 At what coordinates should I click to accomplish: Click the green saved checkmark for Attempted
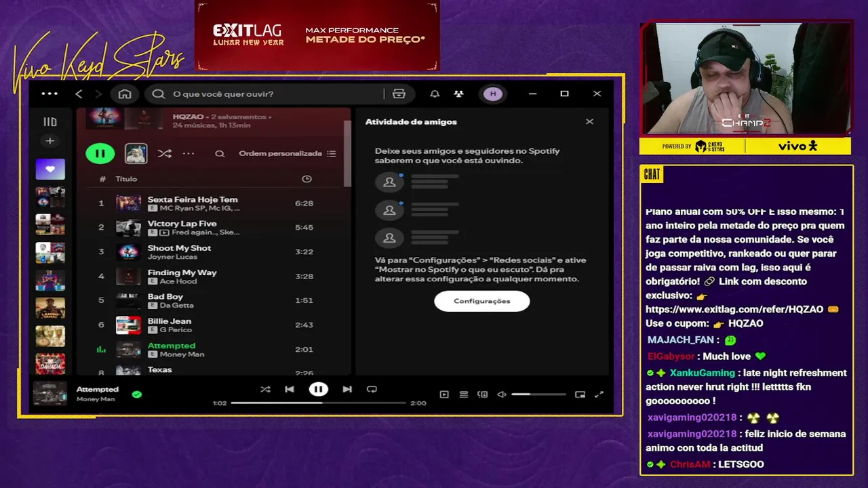pos(137,394)
